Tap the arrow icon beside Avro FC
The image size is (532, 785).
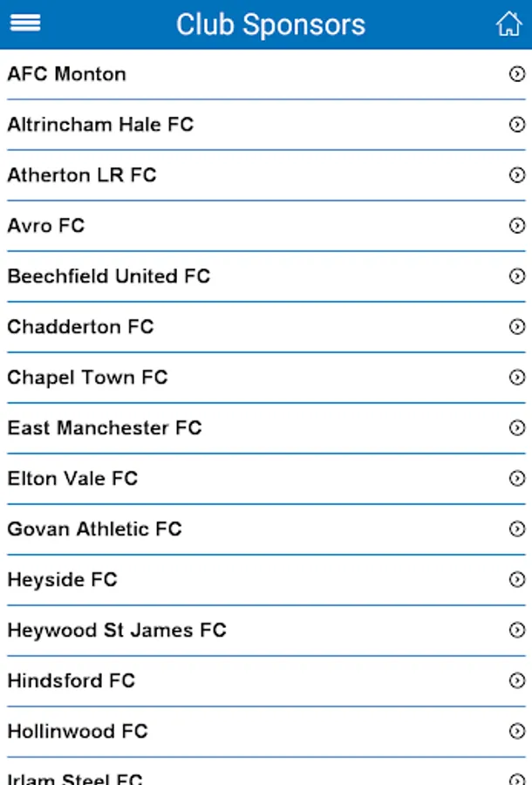(517, 225)
